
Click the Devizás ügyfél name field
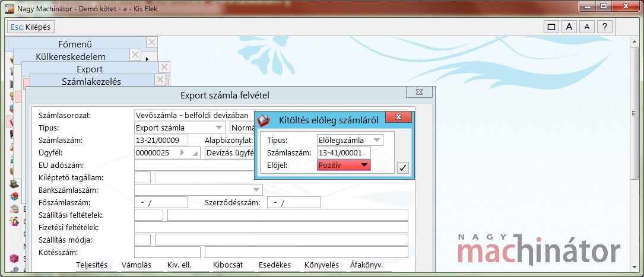click(230, 152)
